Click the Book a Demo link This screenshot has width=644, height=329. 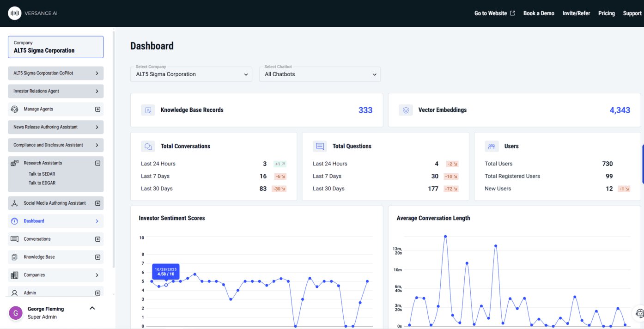pos(538,13)
